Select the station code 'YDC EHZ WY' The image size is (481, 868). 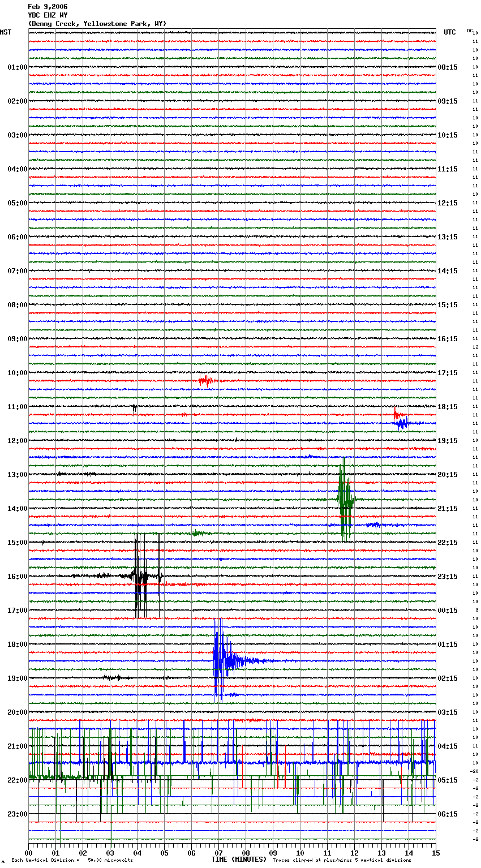click(x=48, y=15)
